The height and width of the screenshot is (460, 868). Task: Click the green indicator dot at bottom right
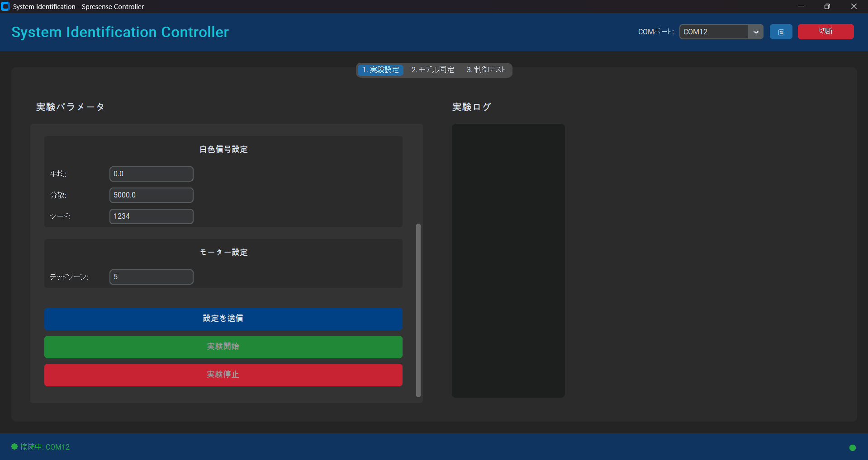(x=853, y=447)
